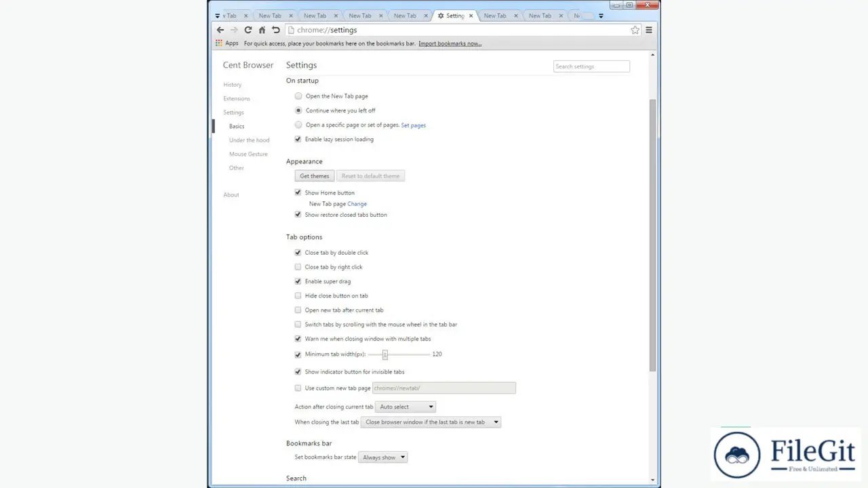Uncheck Show indicator button for invisible tabs
The width and height of the screenshot is (868, 488).
click(298, 371)
